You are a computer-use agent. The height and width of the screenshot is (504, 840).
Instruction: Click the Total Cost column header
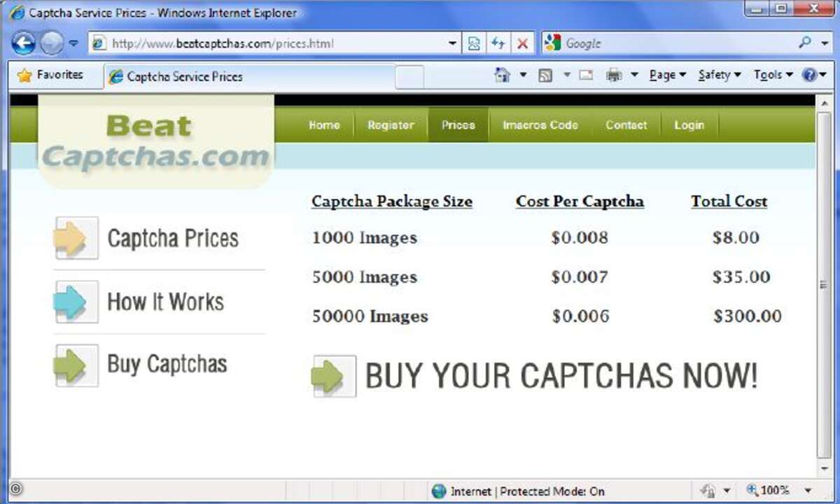tap(729, 202)
